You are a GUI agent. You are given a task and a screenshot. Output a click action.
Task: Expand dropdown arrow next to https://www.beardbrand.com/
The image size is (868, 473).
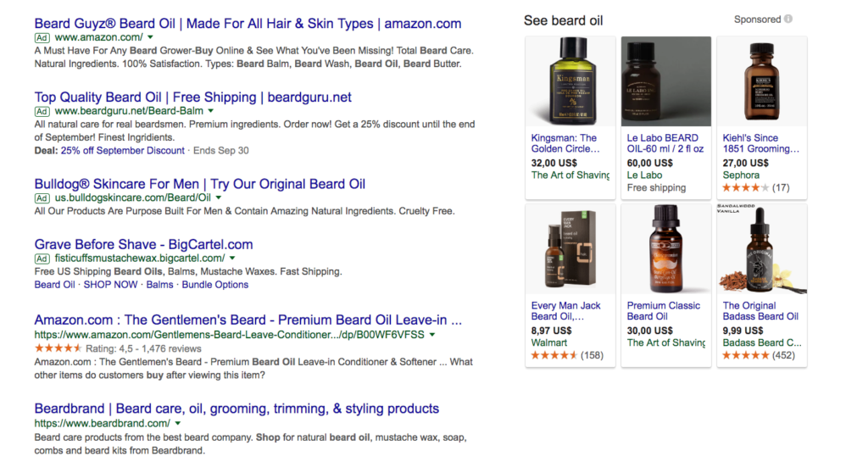coord(178,423)
